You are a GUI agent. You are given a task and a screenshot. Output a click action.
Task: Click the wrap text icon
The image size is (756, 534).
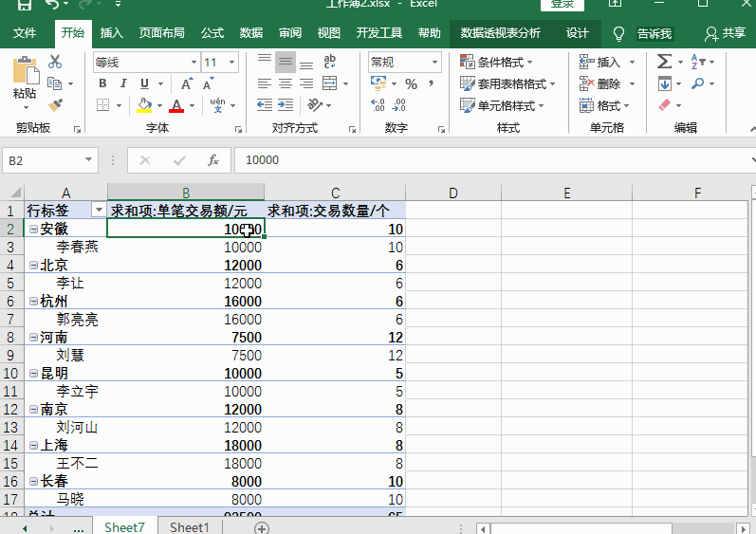[330, 62]
